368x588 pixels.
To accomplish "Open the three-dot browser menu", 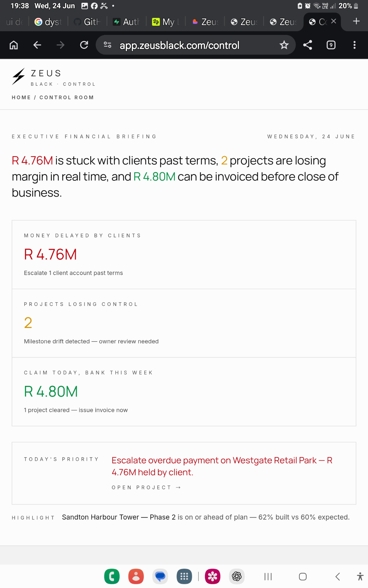I will [355, 45].
